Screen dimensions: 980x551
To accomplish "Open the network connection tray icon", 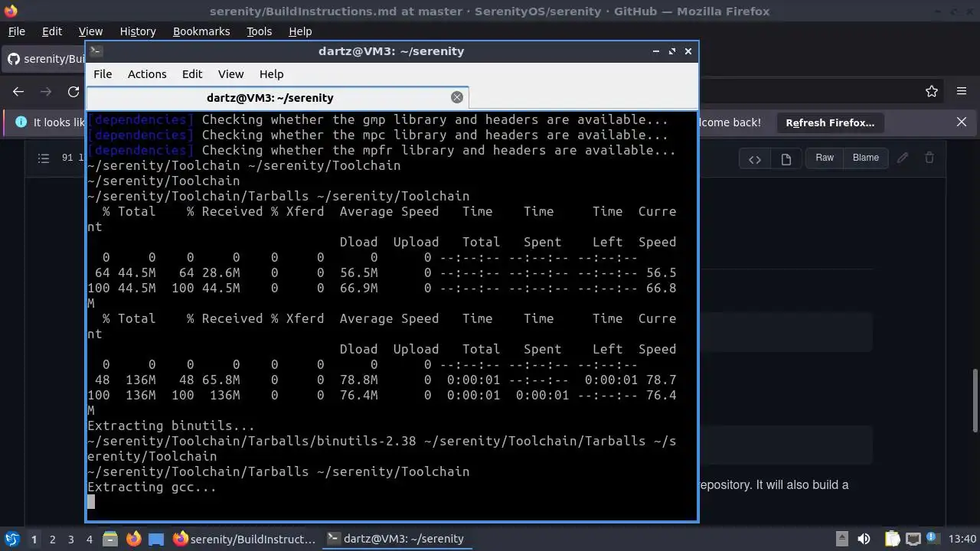I will [913, 539].
